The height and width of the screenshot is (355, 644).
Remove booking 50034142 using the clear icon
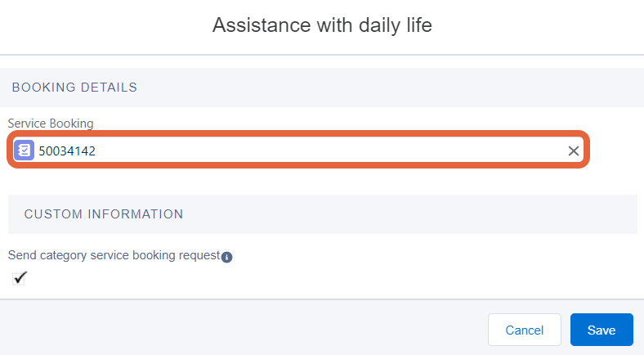(574, 151)
